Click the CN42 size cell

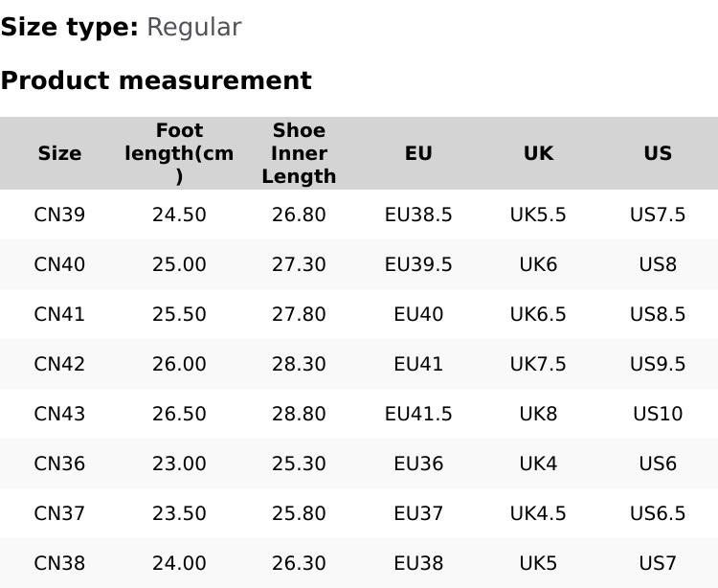pyautogui.click(x=59, y=364)
